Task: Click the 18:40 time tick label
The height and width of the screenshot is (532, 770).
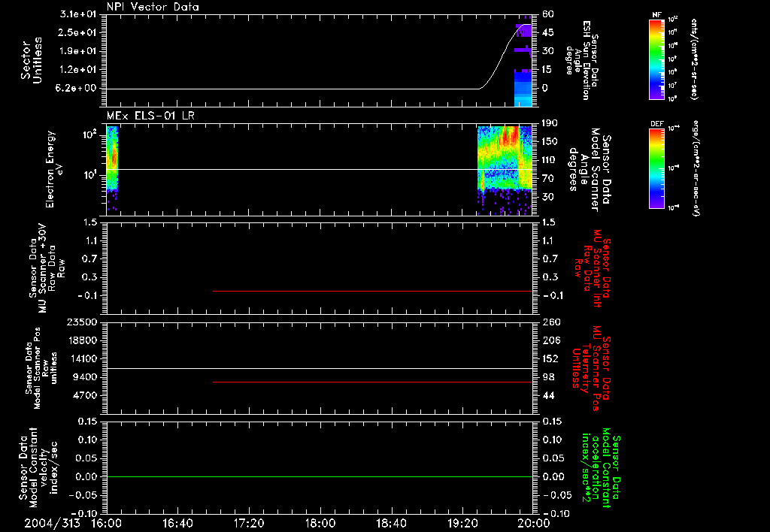Action: (x=391, y=523)
